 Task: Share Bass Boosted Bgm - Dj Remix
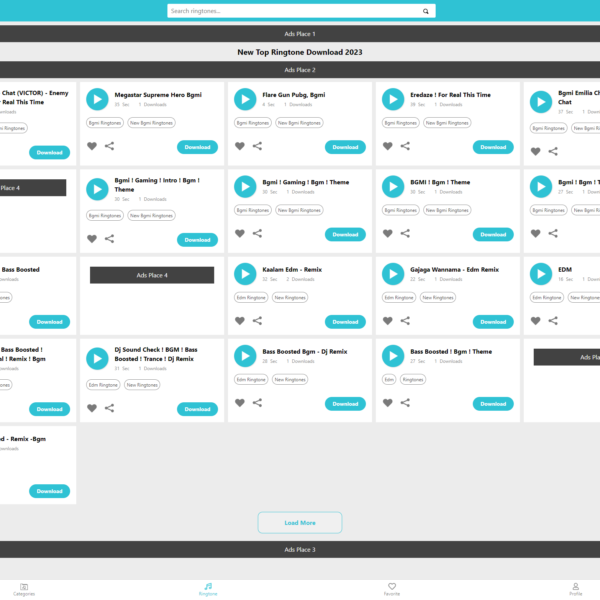pos(257,403)
